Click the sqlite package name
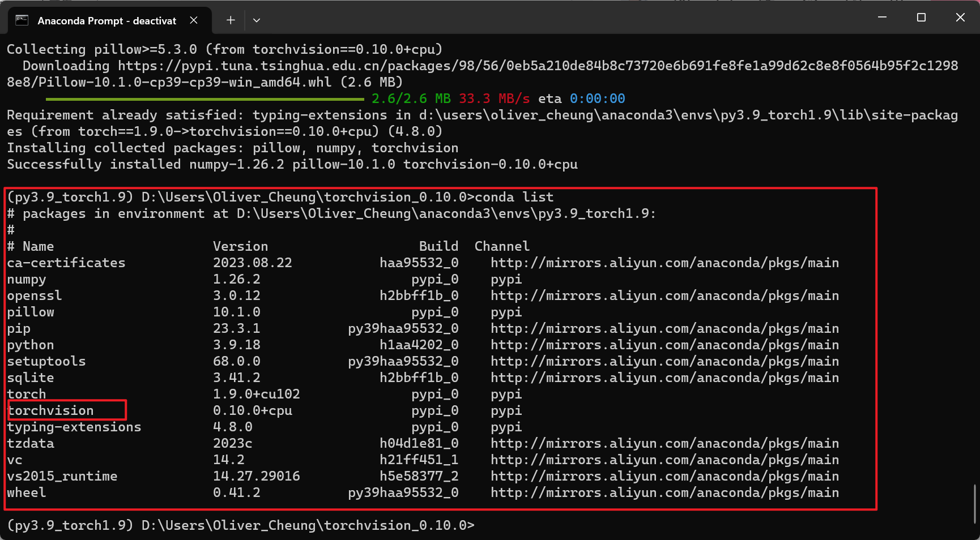The height and width of the screenshot is (540, 980). (x=31, y=378)
